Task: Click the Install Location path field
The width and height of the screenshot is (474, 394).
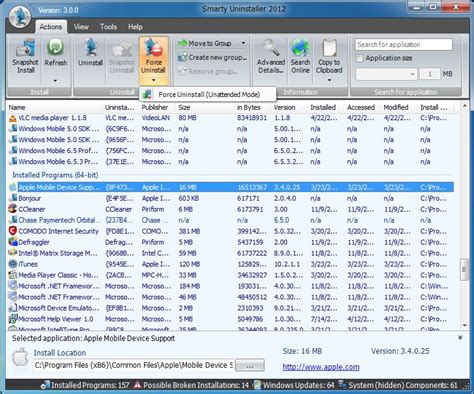Action: pos(134,365)
